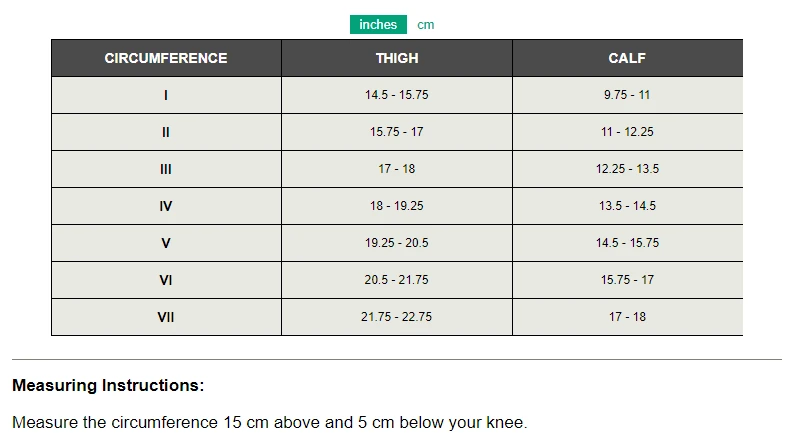Image resolution: width=797 pixels, height=441 pixels.
Task: Select size VI row label
Action: [166, 280]
